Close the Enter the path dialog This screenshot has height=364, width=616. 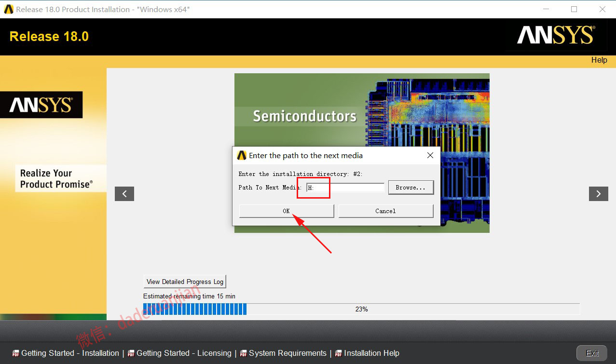430,155
